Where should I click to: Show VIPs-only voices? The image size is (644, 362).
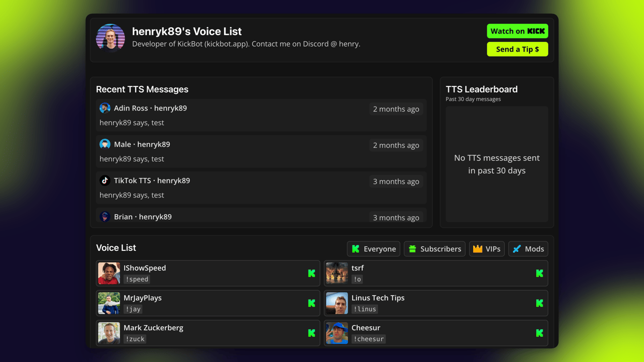487,249
